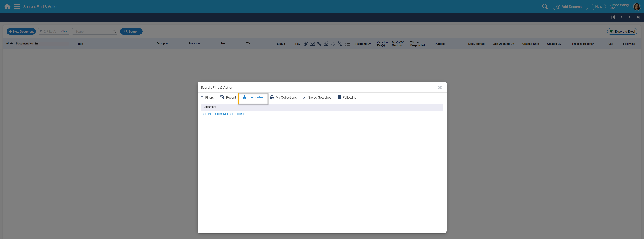Jump to last page arrow

click(638, 17)
